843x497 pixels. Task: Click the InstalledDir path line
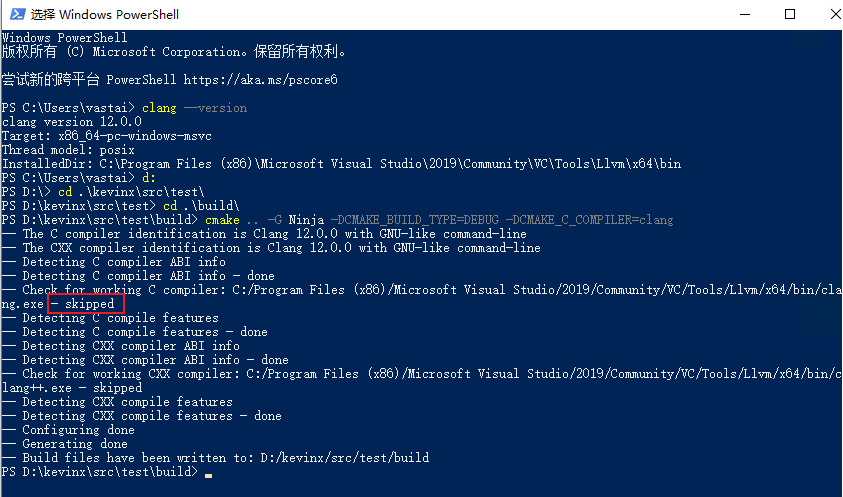click(341, 163)
